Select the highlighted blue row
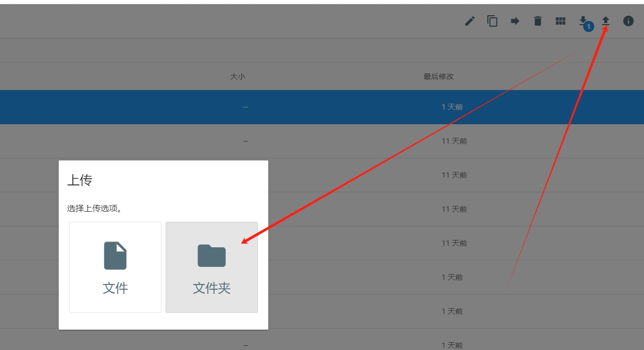This screenshot has height=350, width=644. (322, 107)
